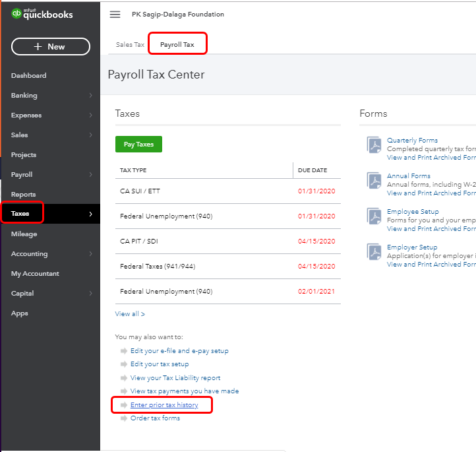Open Expenses in the sidebar

(x=26, y=115)
